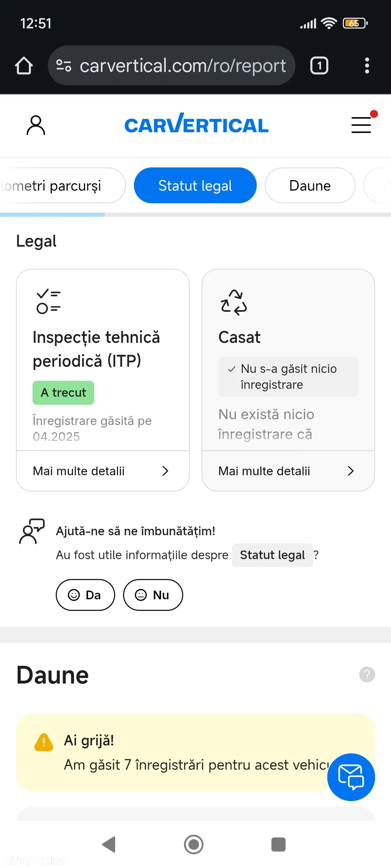Image resolution: width=391 pixels, height=868 pixels.
Task: Answer Da to the feedback question
Action: coord(85,595)
